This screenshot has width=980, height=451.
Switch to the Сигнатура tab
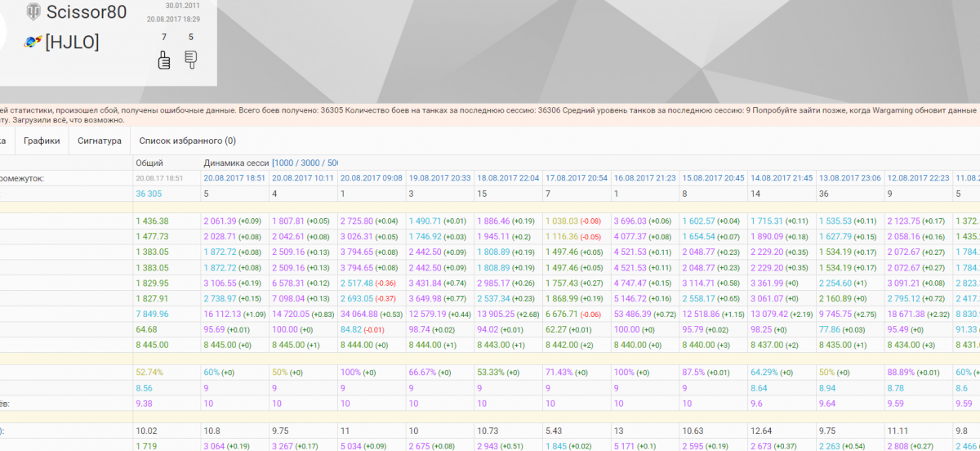(x=100, y=141)
